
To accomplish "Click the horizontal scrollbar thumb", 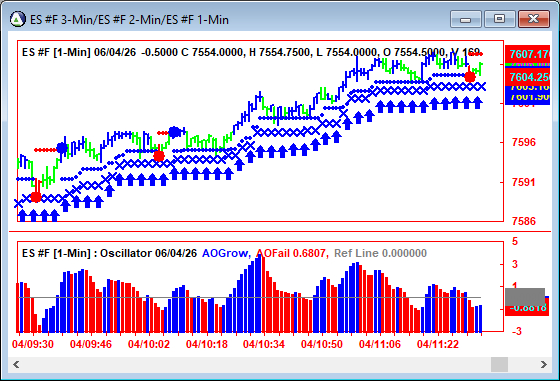I will pos(499,365).
